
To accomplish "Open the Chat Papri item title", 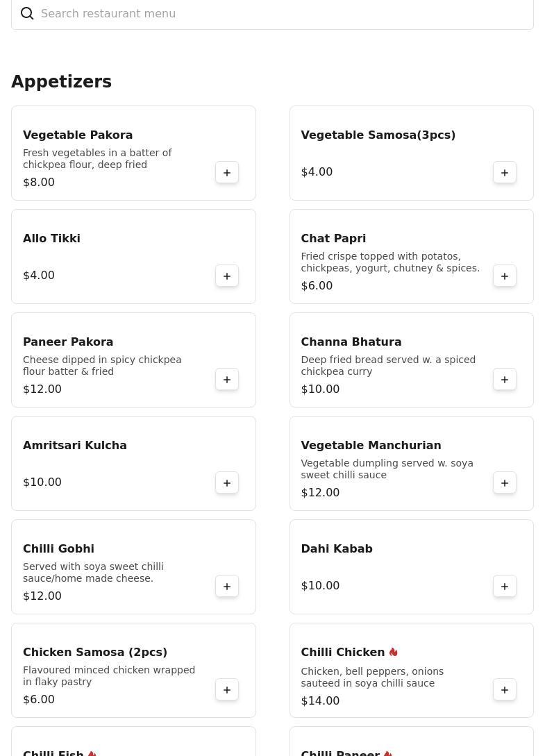I will click(333, 239).
